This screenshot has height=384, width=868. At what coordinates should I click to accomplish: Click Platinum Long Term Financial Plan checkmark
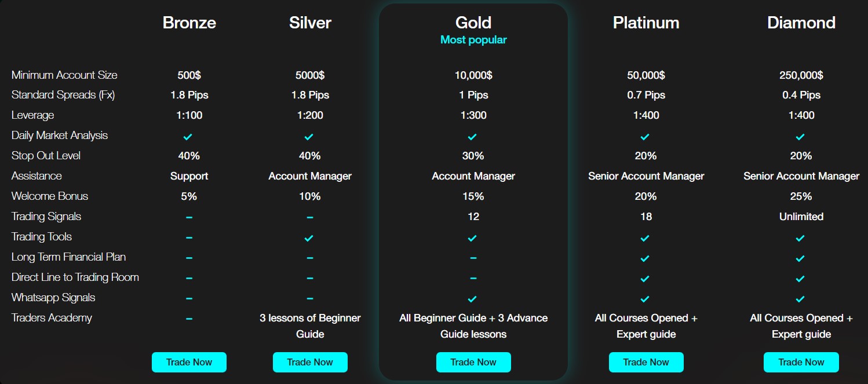tap(645, 258)
